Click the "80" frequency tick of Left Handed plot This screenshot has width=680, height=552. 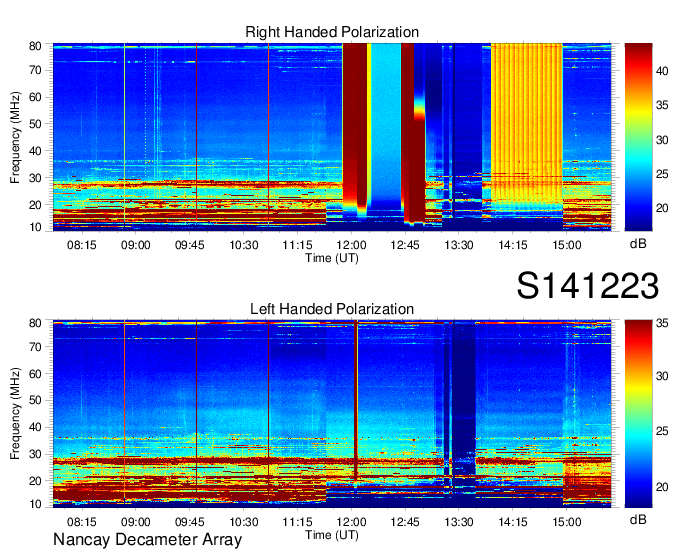click(35, 323)
